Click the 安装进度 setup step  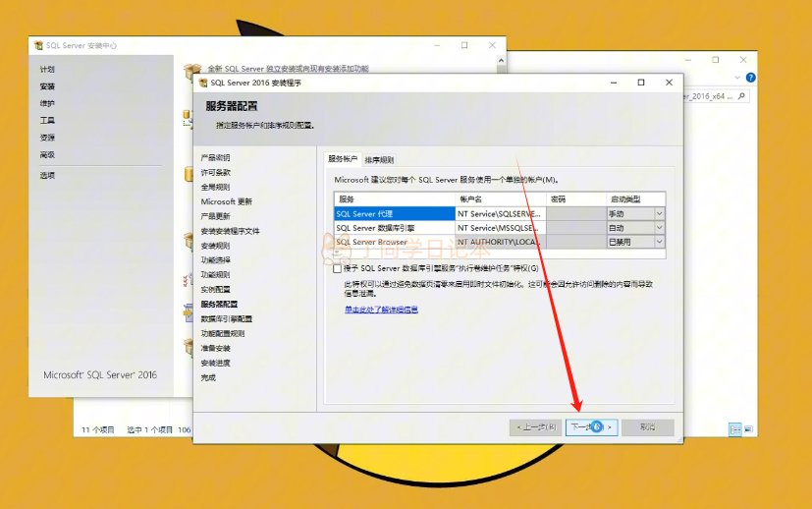(215, 363)
